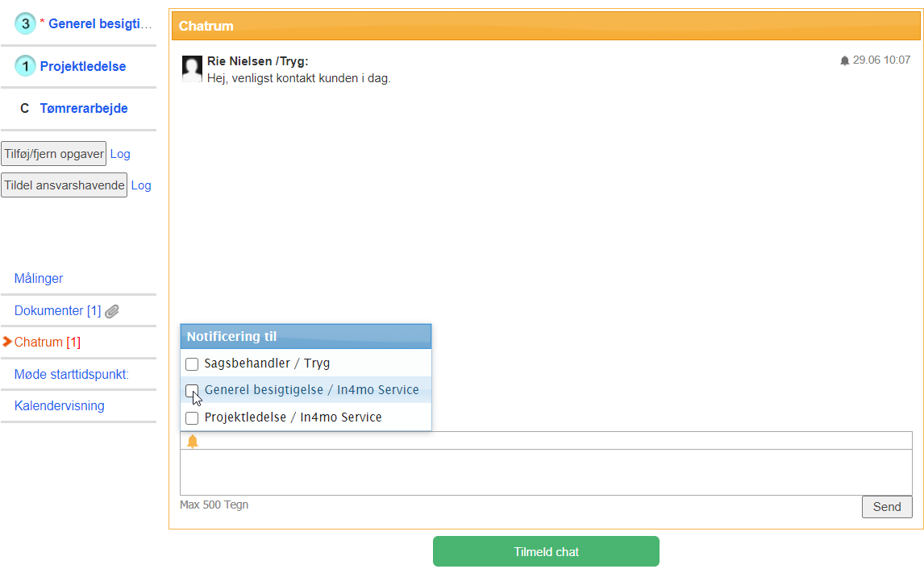Open Kalendervisning from the sidebar
This screenshot has height=569, width=924.
pyautogui.click(x=60, y=405)
